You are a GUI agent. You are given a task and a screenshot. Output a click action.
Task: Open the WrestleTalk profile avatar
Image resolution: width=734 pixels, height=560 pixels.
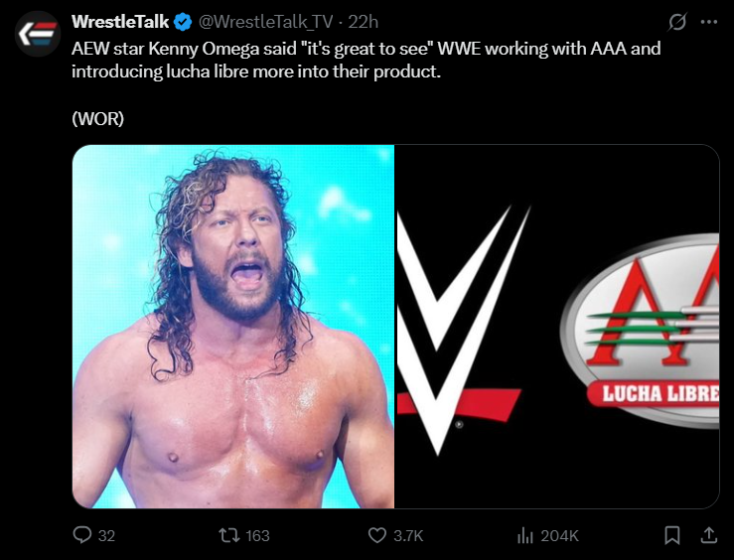(38, 34)
